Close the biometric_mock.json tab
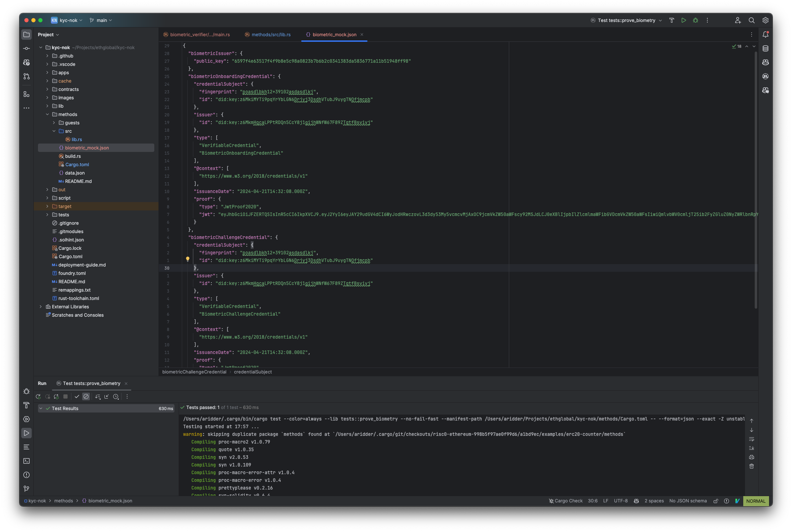This screenshot has height=532, width=792. [x=362, y=34]
